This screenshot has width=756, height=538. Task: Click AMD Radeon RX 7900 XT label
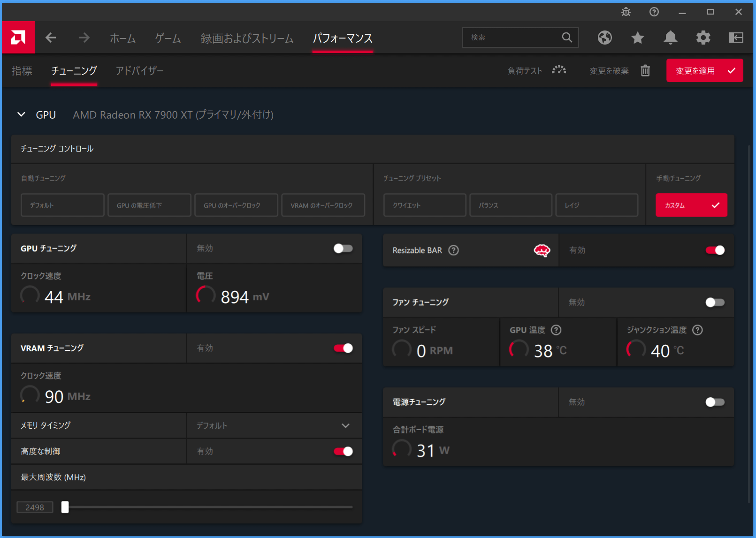[x=173, y=115]
